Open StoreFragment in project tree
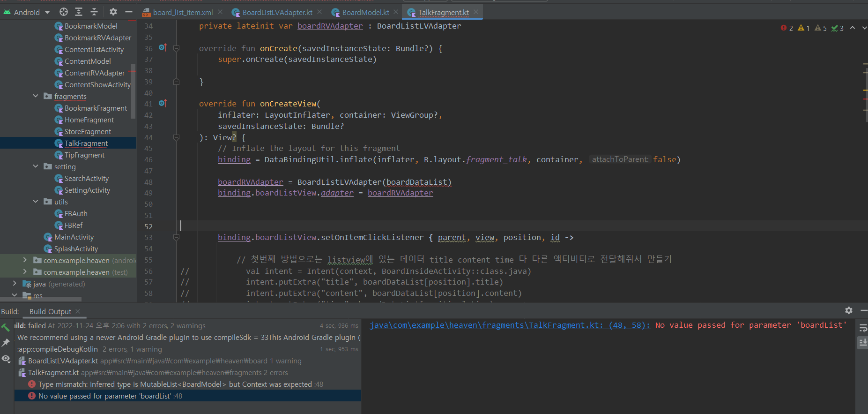The image size is (868, 414). [x=88, y=131]
